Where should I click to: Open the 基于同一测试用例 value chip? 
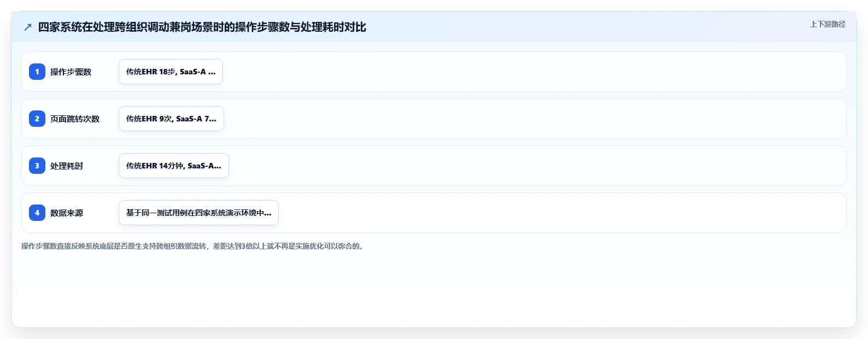[x=198, y=213]
